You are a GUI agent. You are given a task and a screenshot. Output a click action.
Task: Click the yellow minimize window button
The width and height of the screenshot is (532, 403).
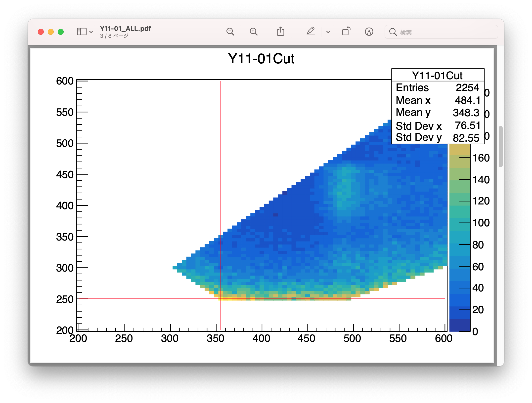tap(51, 32)
